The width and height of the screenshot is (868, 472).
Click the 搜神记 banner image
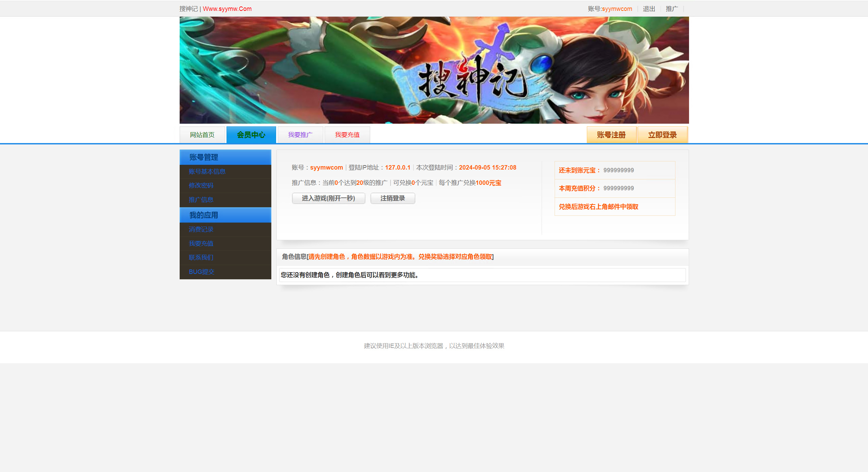pyautogui.click(x=434, y=70)
